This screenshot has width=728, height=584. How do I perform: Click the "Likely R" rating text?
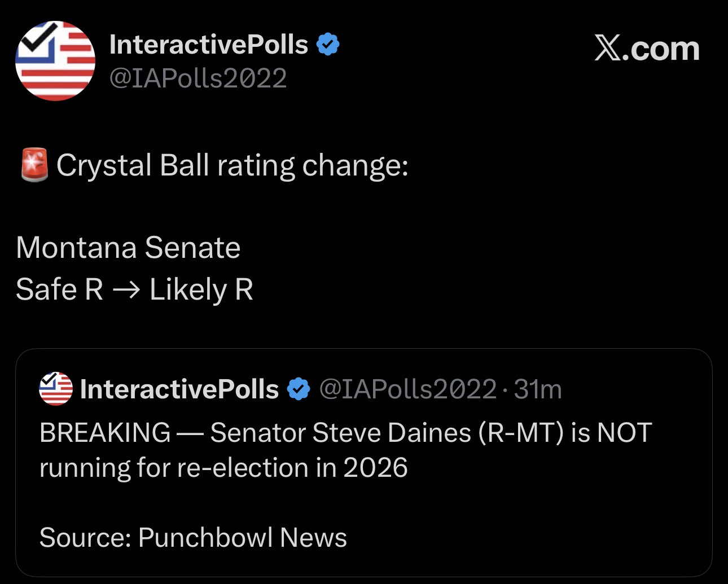point(201,290)
